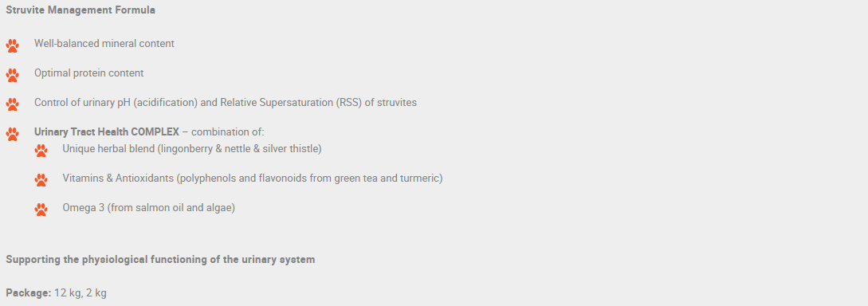The width and height of the screenshot is (868, 306).
Task: Click the Optimal protein content text
Action: (x=88, y=73)
